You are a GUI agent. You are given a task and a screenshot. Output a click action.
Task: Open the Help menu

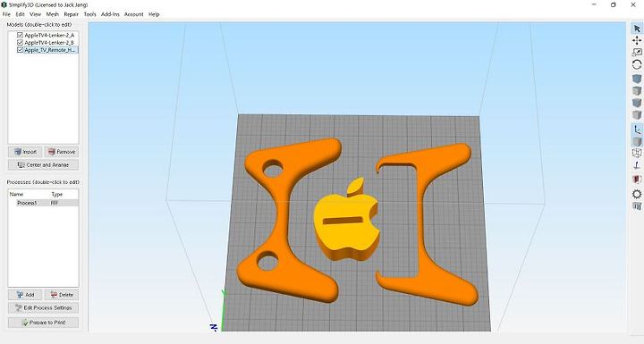tap(154, 14)
